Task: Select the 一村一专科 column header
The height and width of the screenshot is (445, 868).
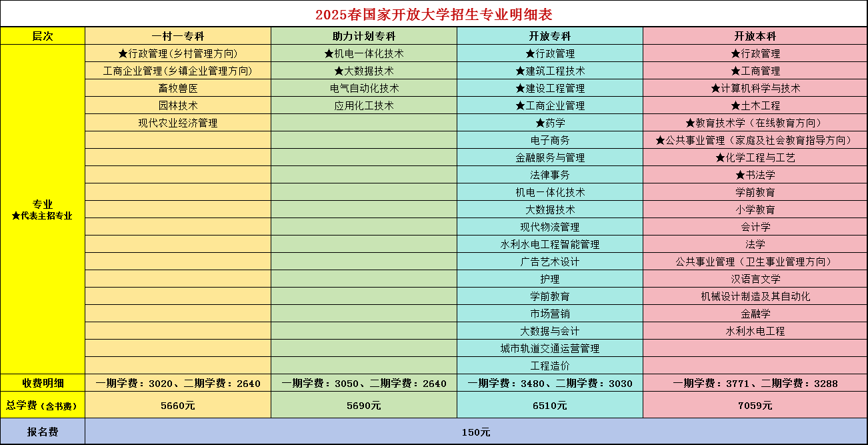Action: pos(178,36)
